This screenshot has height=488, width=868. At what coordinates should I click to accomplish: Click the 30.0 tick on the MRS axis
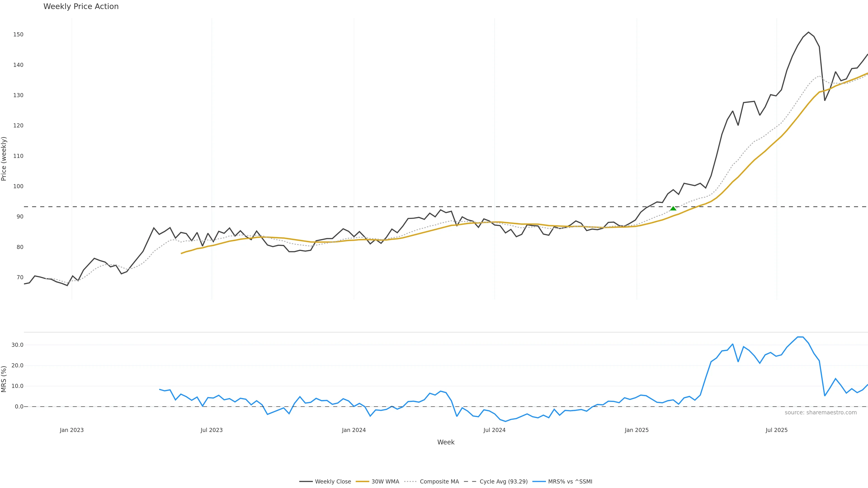point(17,345)
